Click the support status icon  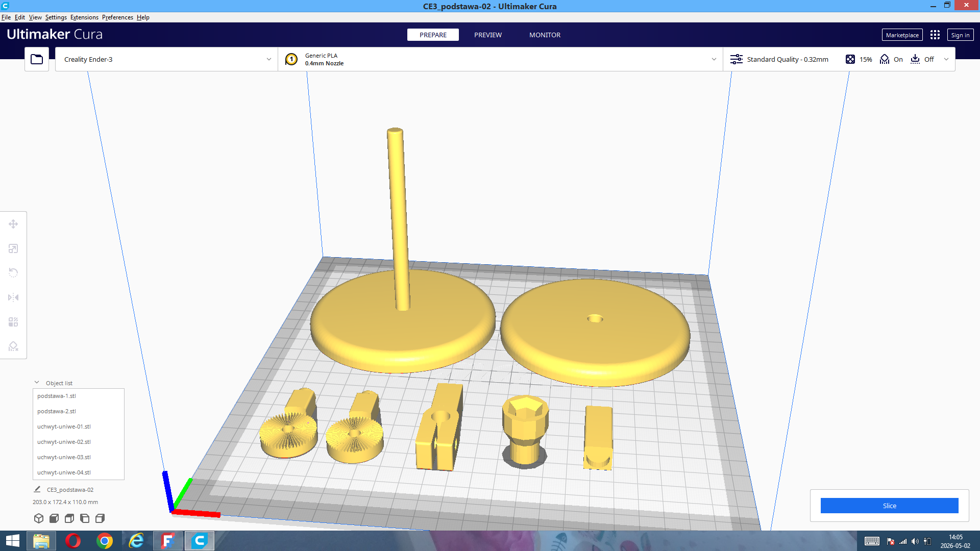pos(885,59)
